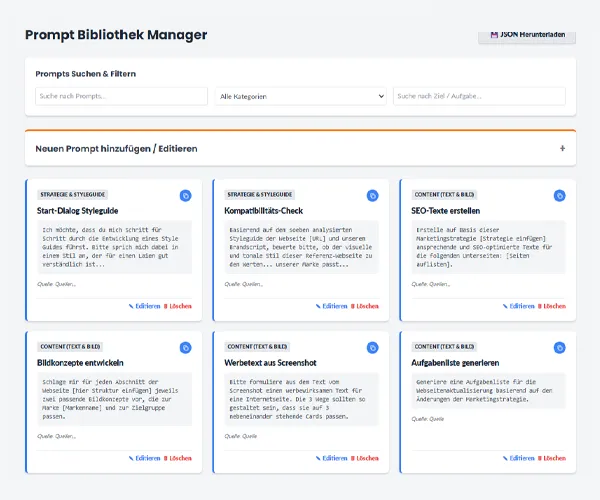The width and height of the screenshot is (600, 500).
Task: Click the Prompt Bibliothek Manager heading
Action: pyautogui.click(x=116, y=35)
